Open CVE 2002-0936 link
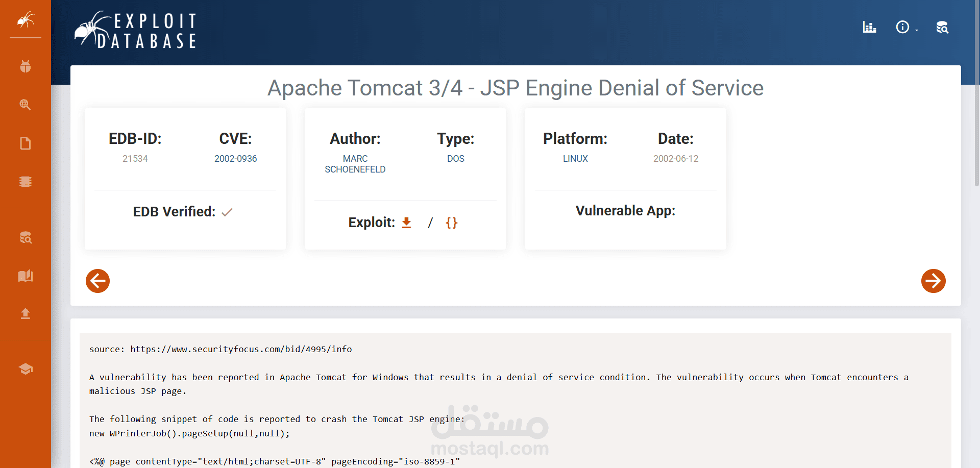980x468 pixels. pos(235,159)
